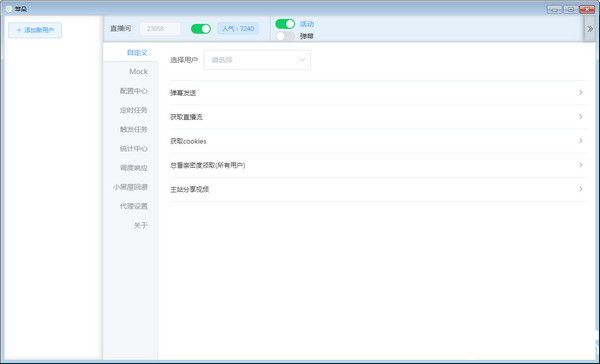Expand the 获取cookies section chevron
Screen dimensions: 600x364
coord(580,141)
